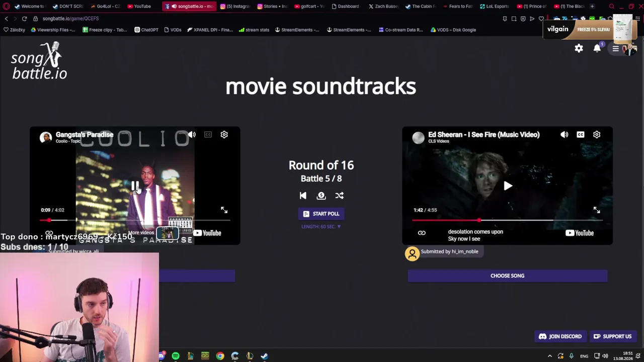Toggle captions on Gangsta's Paradise video
The height and width of the screenshot is (362, 644).
pos(208,135)
